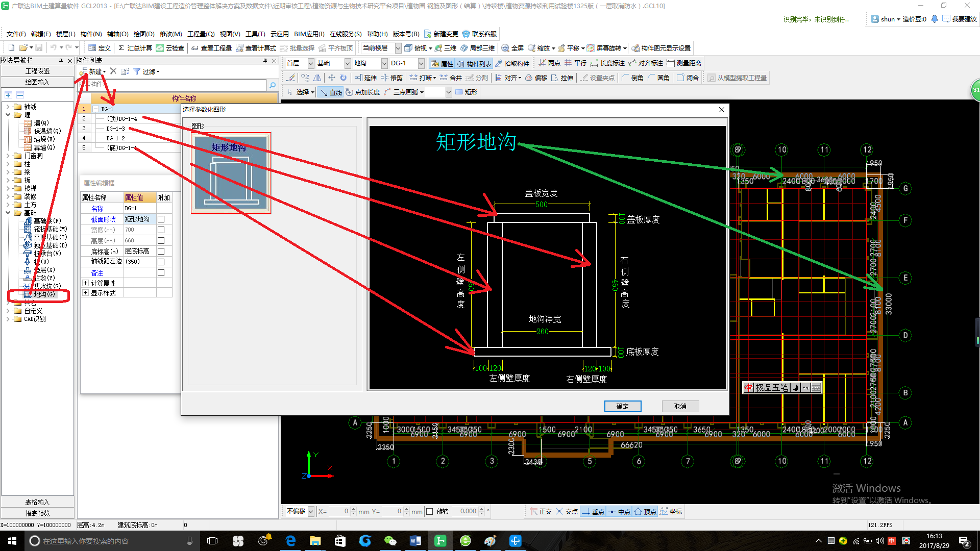Click the 报表预览 button
Screen dimensions: 980x551
37,513
